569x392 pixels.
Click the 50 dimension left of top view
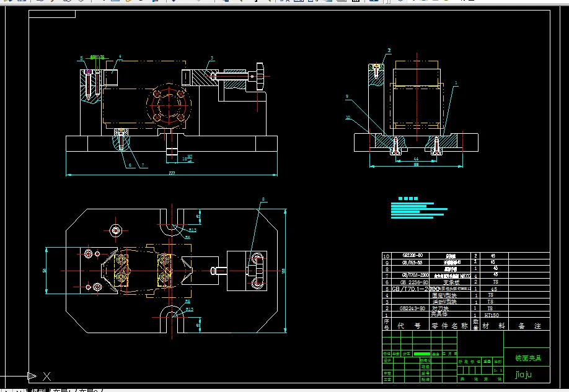(44, 271)
